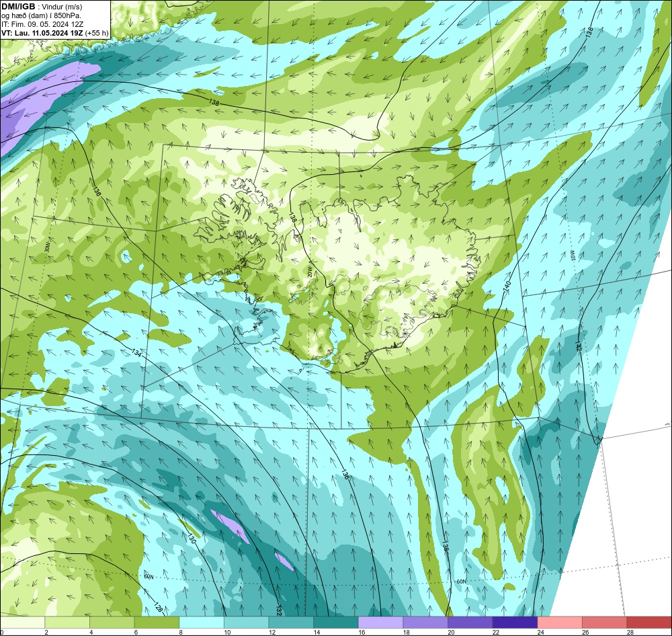Click the '130' height contour label
The height and width of the screenshot is (636, 672).
[191, 539]
